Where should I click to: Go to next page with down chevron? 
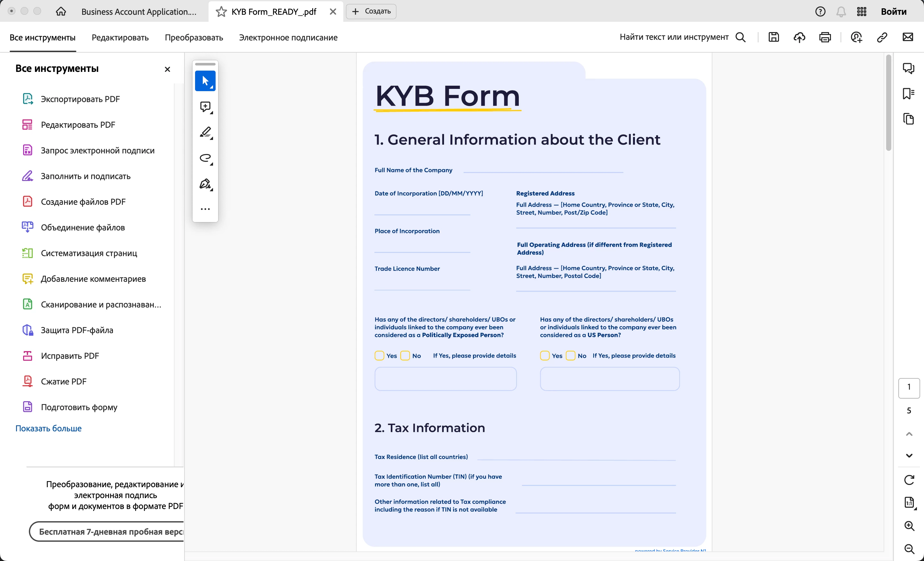(x=909, y=456)
